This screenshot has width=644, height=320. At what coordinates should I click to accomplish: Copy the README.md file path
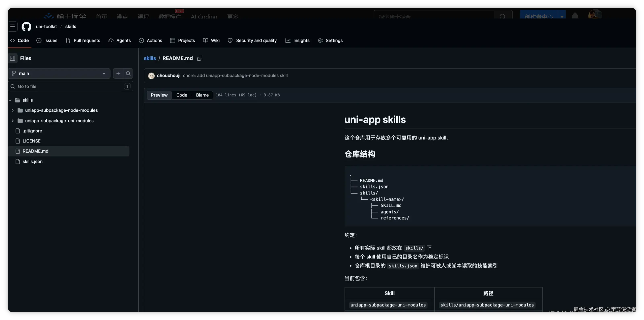[200, 58]
